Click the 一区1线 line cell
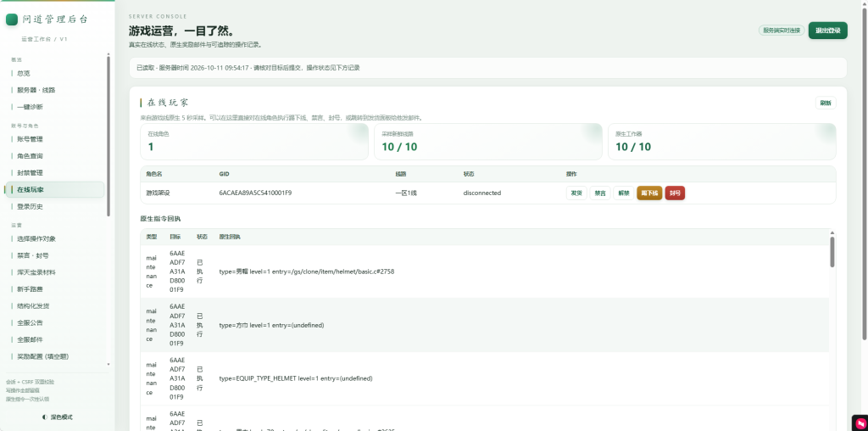 pyautogui.click(x=406, y=193)
